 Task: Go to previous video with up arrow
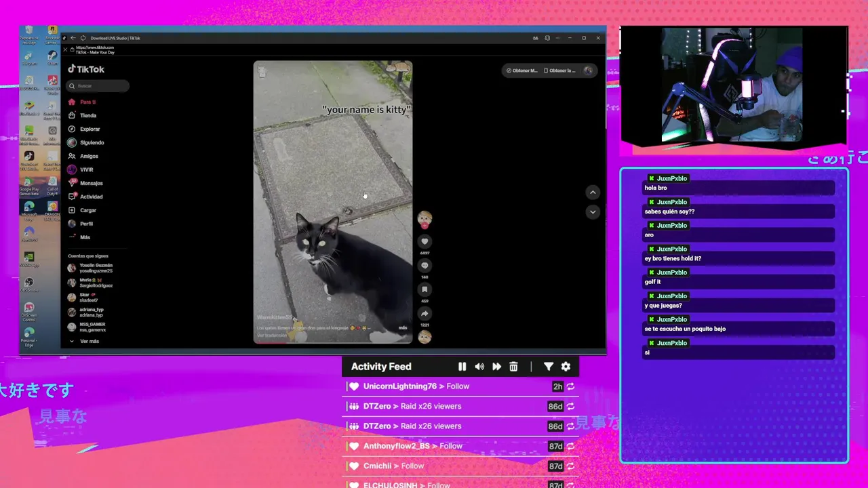(x=593, y=192)
